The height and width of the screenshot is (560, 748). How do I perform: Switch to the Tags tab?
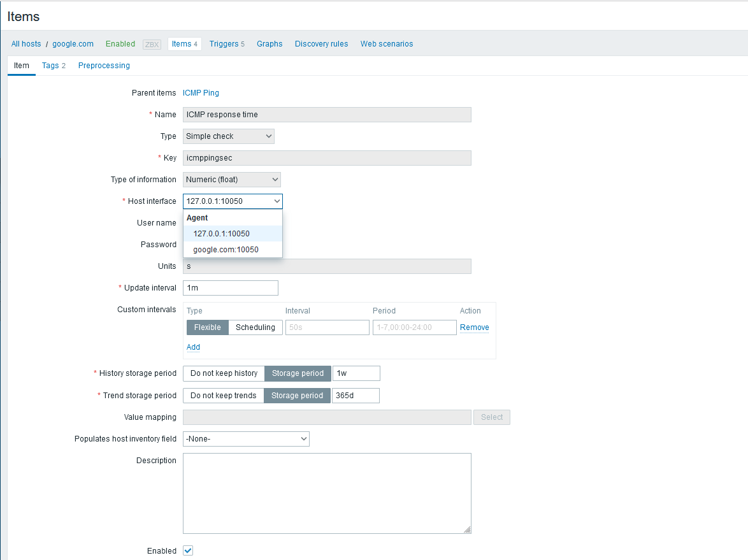tap(54, 66)
